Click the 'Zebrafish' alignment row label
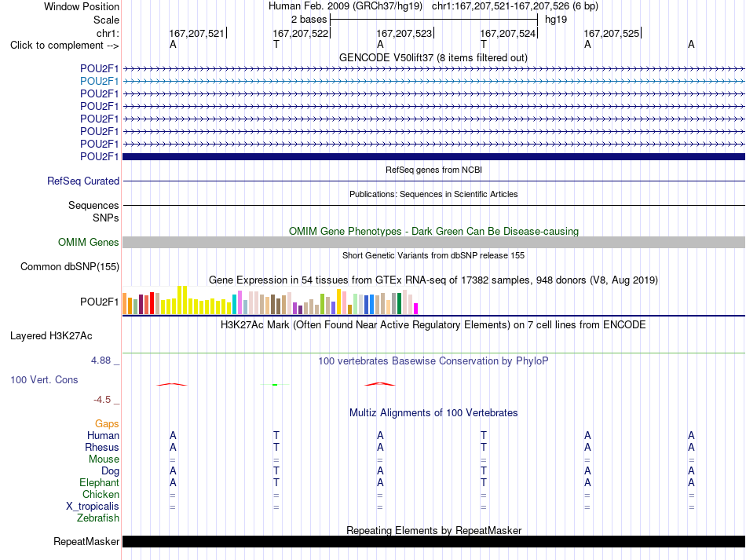Viewport: 746px width, 560px height. pyautogui.click(x=98, y=518)
